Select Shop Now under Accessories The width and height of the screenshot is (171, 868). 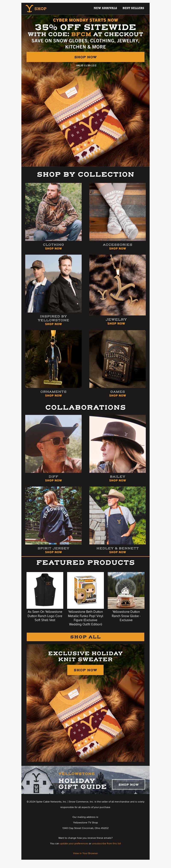tap(117, 249)
